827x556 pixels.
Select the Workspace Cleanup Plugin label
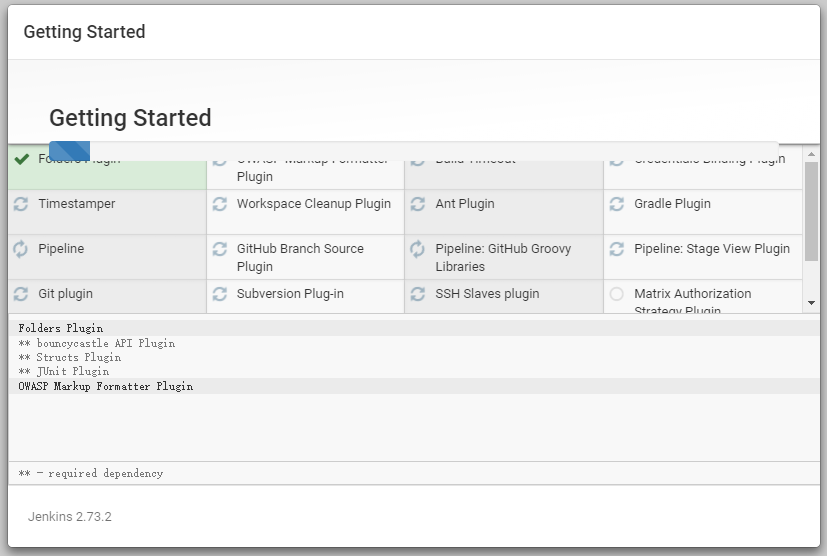pyautogui.click(x=314, y=204)
